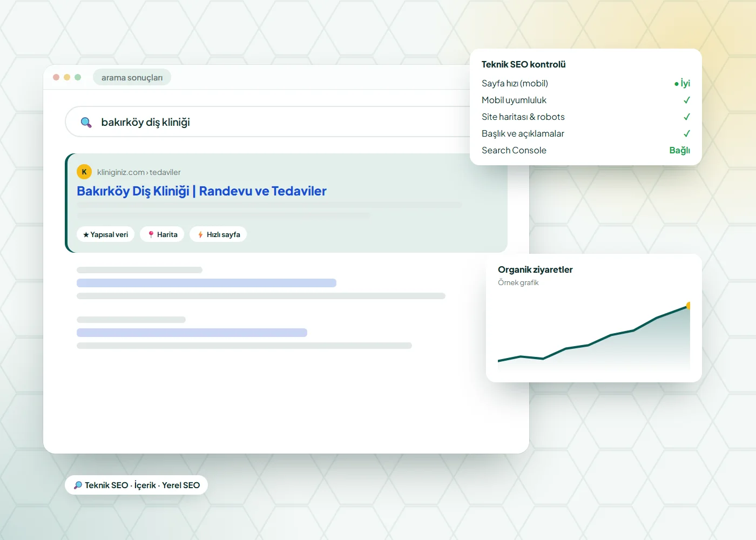Click the Teknik SEO kontrolü heading
This screenshot has width=756, height=540.
pos(524,64)
